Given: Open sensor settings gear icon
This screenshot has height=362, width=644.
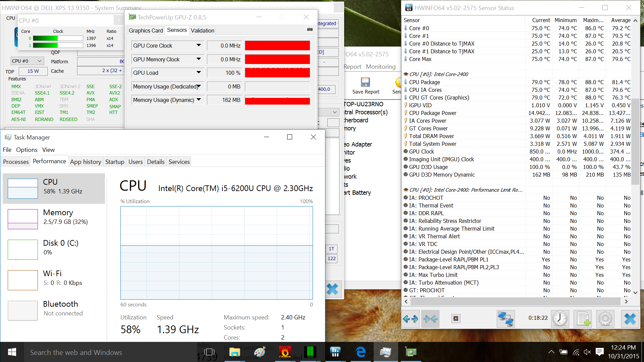Looking at the screenshot, I should (605, 319).
